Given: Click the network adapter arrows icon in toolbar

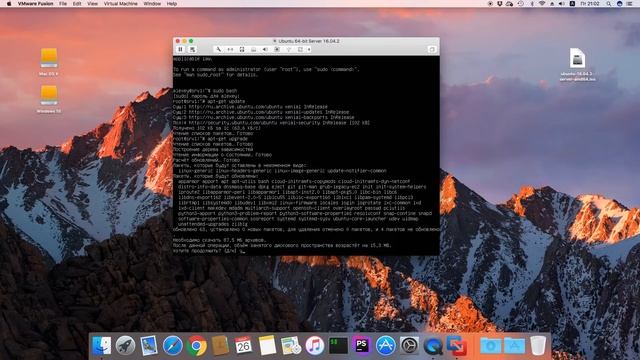Looking at the screenshot, I should click(230, 49).
